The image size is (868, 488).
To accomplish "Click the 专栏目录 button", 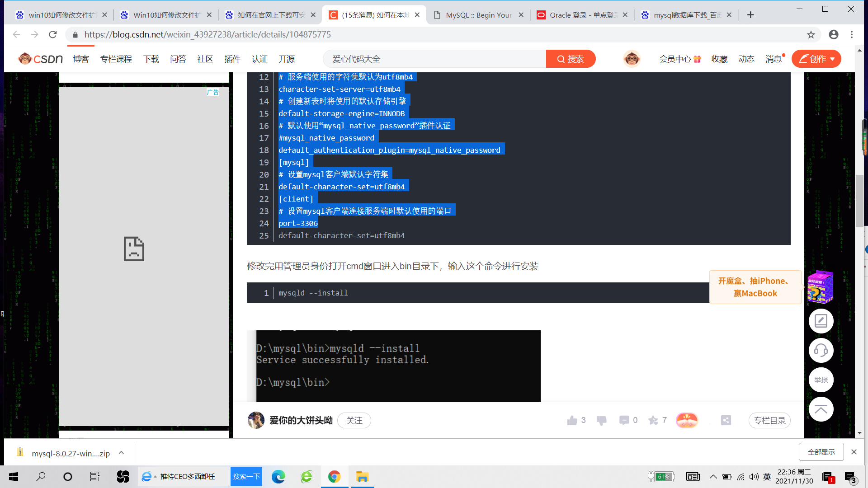I will point(769,421).
